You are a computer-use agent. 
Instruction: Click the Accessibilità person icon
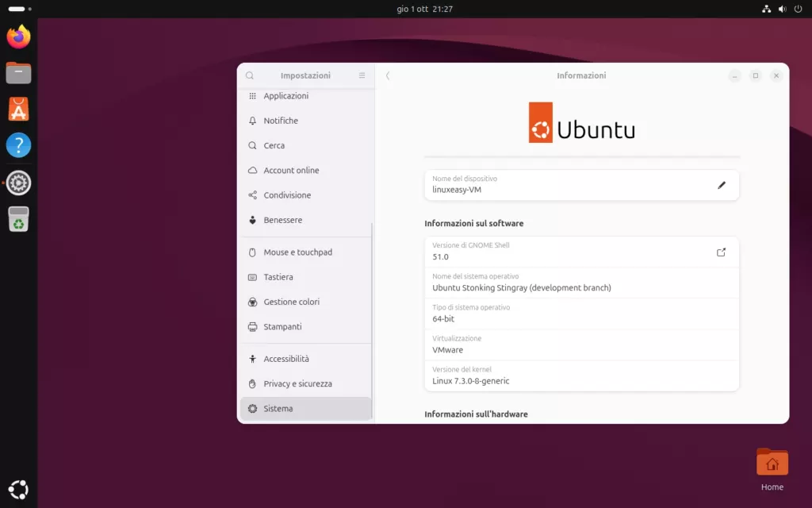pos(252,360)
